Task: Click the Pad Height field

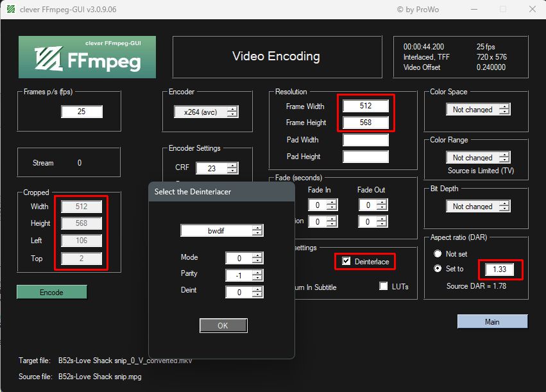Action: [366, 157]
